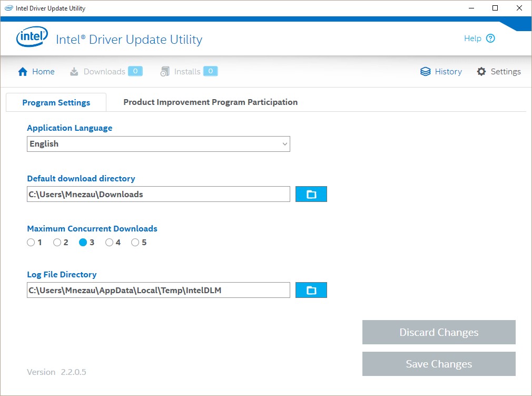Click the Log File Directory path field

click(158, 290)
